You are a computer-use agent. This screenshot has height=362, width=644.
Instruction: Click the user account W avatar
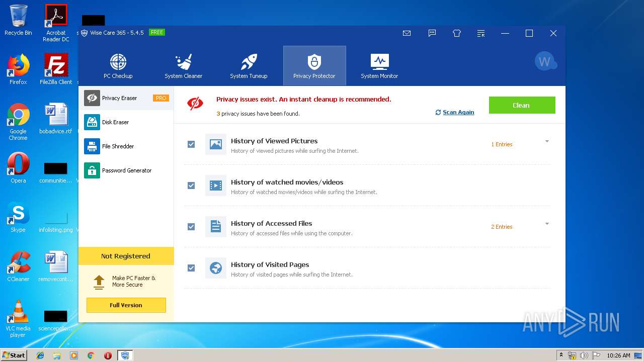click(x=546, y=61)
